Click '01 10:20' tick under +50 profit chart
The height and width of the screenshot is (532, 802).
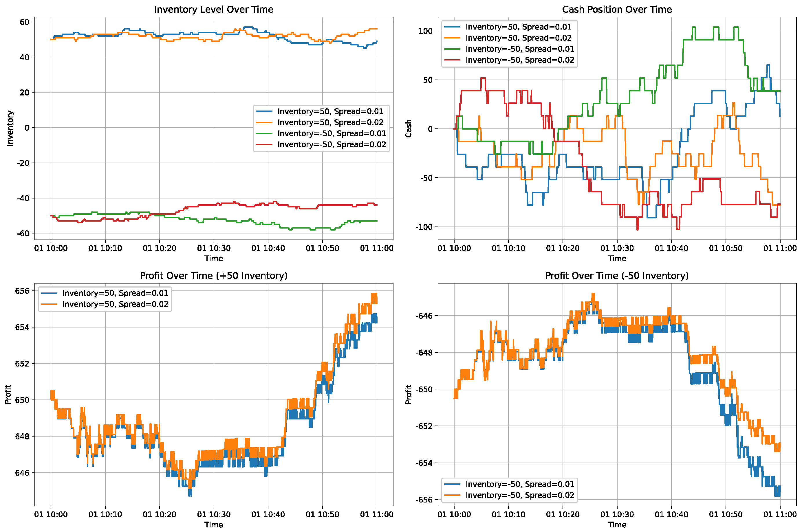point(159,514)
